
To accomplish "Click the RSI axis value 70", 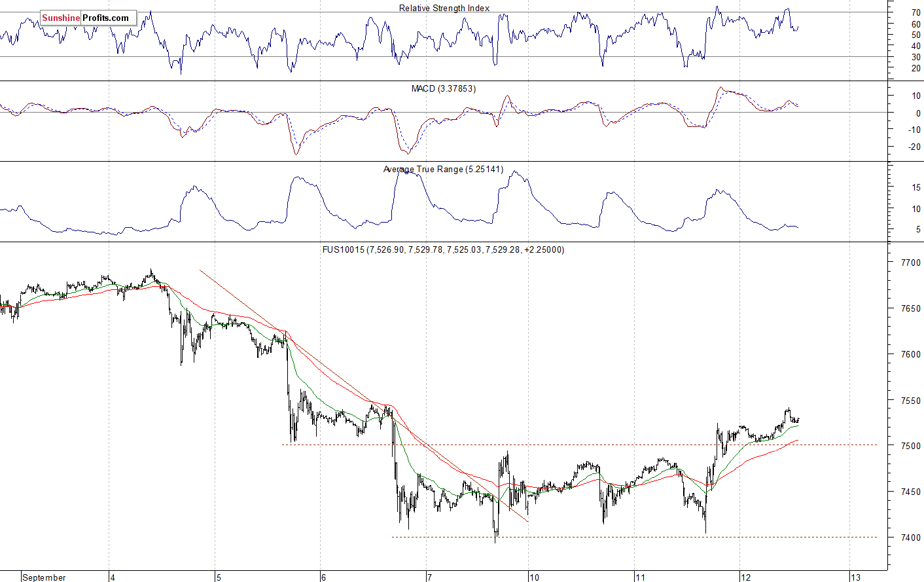I will click(x=915, y=12).
